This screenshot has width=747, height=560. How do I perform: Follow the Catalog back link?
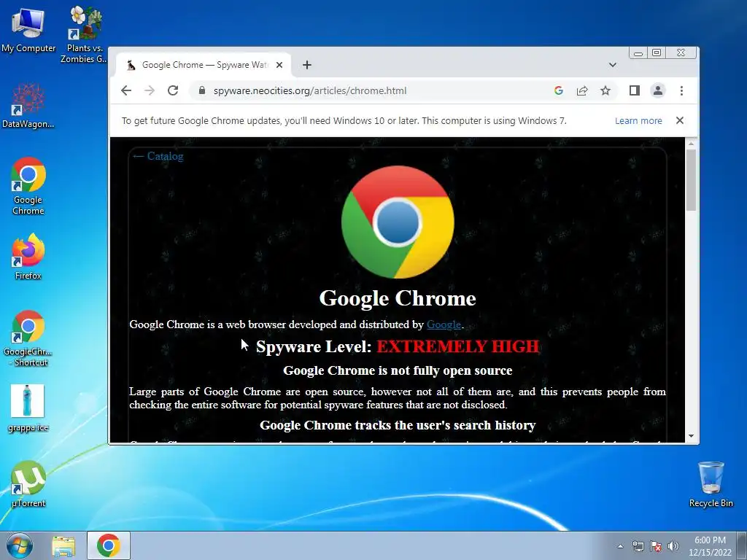pyautogui.click(x=158, y=156)
